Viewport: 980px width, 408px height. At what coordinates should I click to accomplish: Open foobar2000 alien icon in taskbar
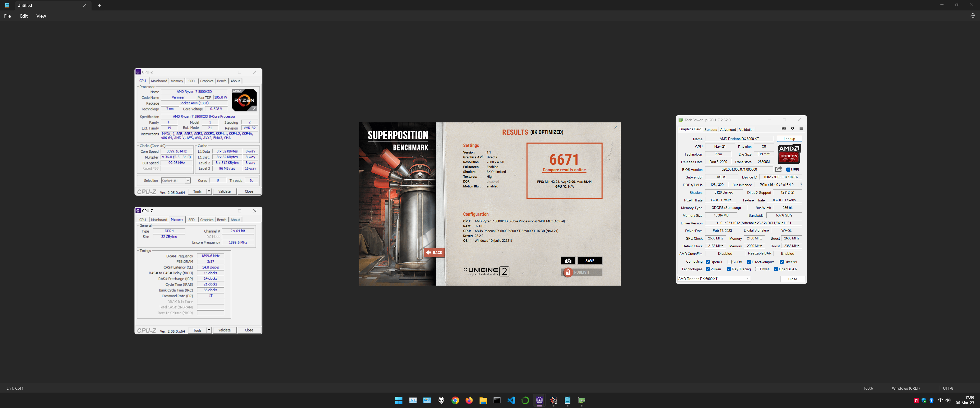[x=441, y=400]
